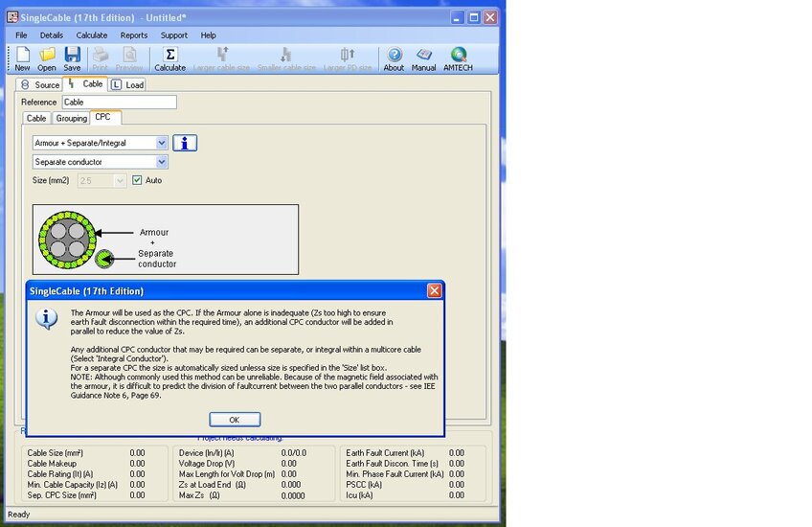Click the Cable Size (mm²) result label

[56, 453]
